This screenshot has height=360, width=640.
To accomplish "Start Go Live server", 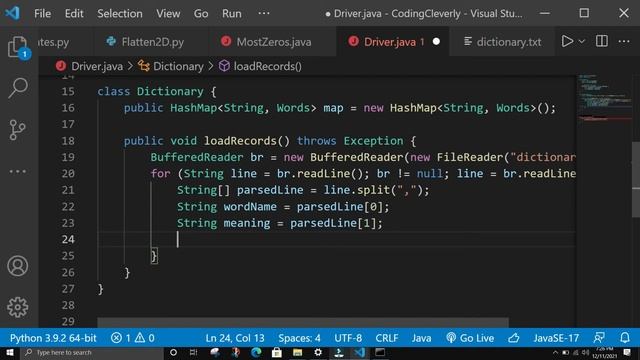I will coord(470,338).
